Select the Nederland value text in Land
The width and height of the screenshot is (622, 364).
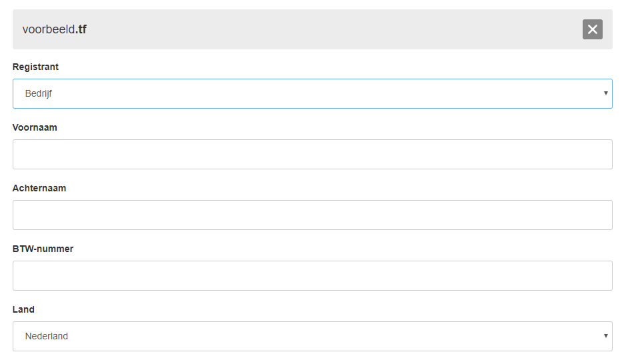47,336
